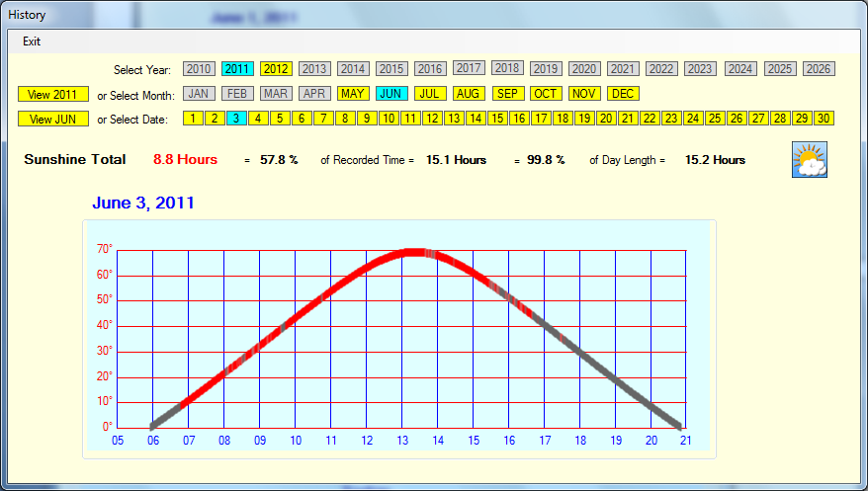The image size is (868, 491).
Task: Select year 2011
Action: point(237,69)
